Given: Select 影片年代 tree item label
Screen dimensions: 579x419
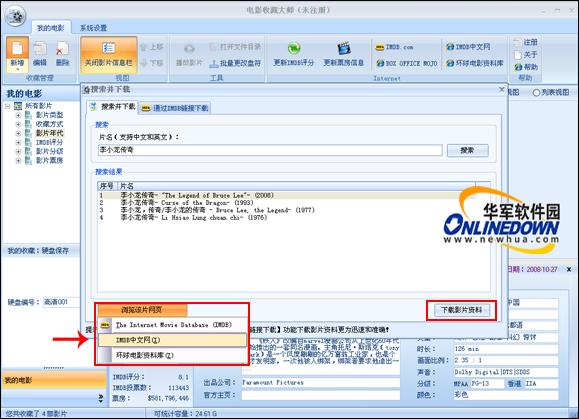Looking at the screenshot, I should (49, 133).
